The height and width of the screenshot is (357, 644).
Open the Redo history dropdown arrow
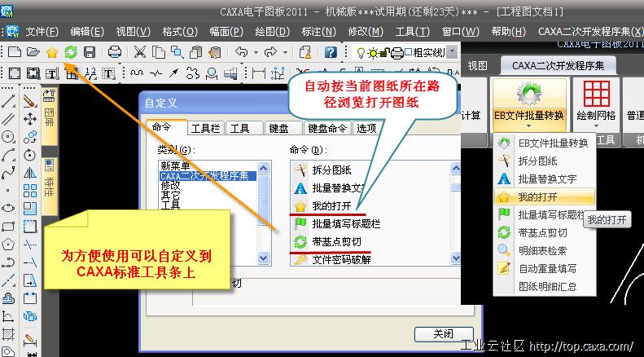pyautogui.click(x=285, y=53)
